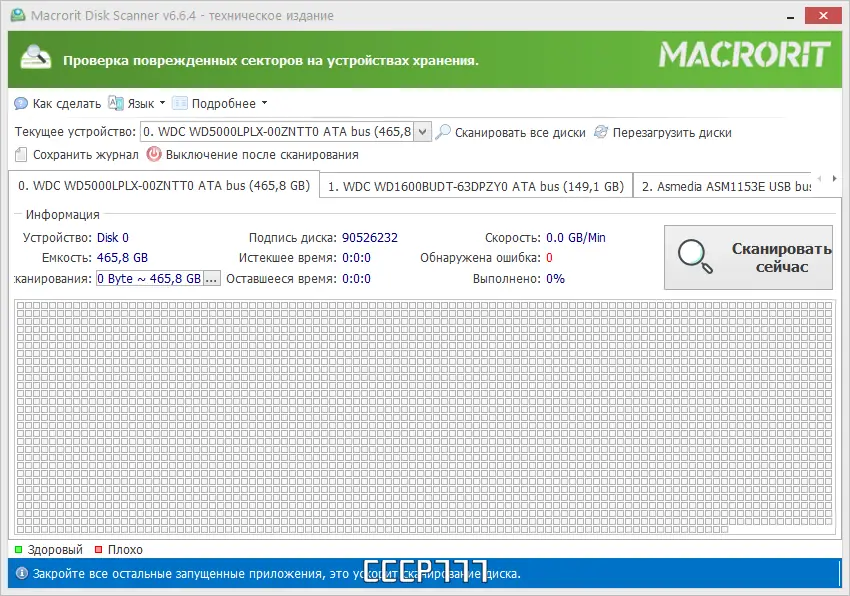Switch to the WDC WD1600BUDT tab
Image resolution: width=850 pixels, height=596 pixels.
coord(475,185)
